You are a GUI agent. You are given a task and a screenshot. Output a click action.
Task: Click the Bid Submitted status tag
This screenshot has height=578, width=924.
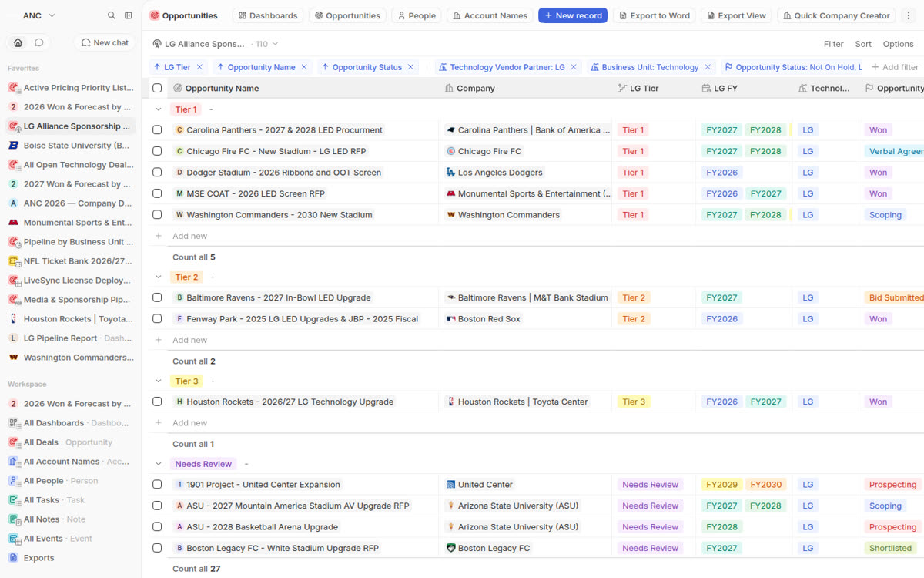(x=896, y=297)
